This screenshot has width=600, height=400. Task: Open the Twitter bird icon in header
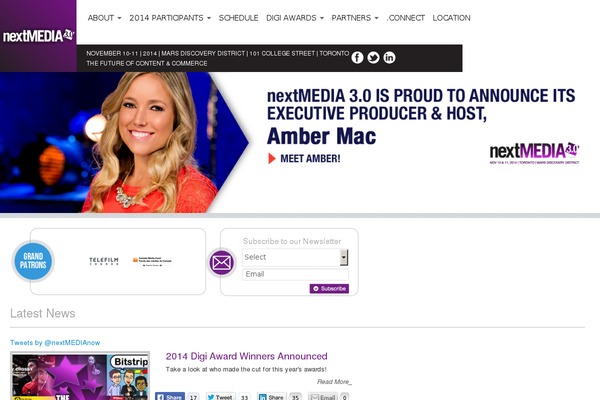coord(373,57)
